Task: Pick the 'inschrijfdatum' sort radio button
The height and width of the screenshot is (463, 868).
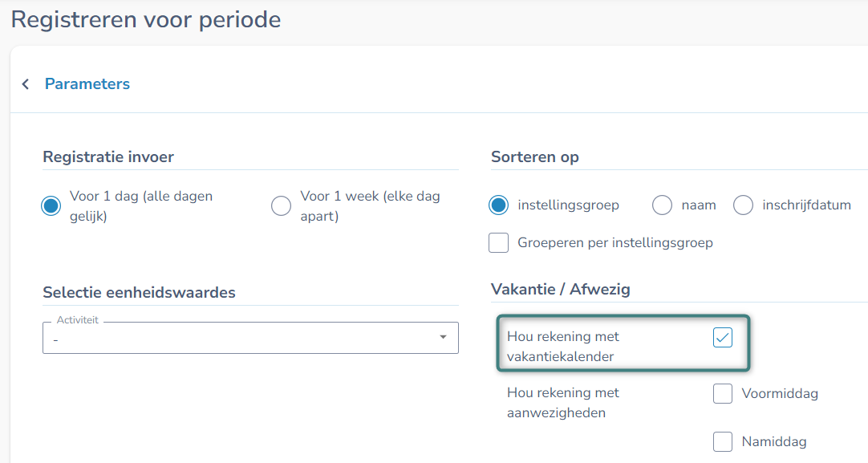Action: tap(743, 205)
